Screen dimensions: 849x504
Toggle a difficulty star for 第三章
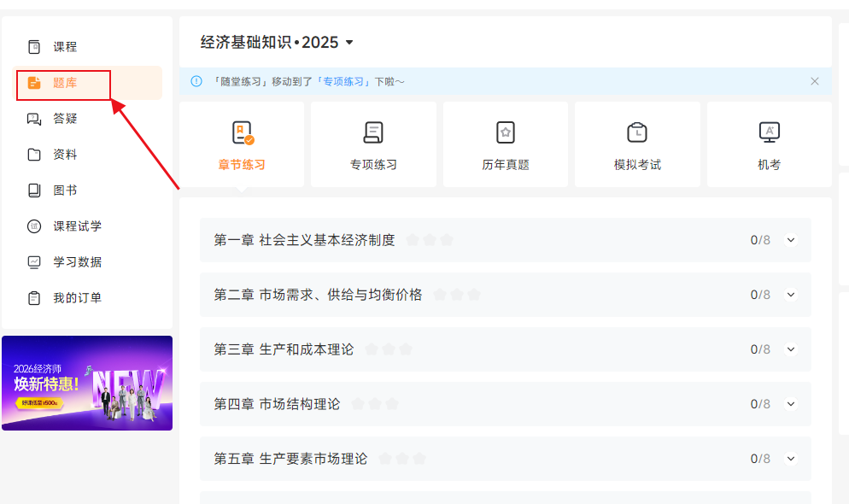point(372,349)
